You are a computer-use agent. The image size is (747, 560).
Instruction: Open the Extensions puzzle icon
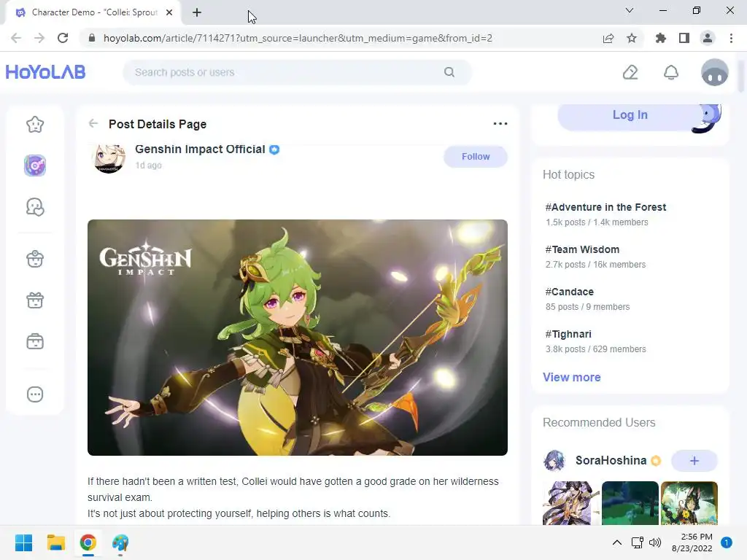[660, 38]
